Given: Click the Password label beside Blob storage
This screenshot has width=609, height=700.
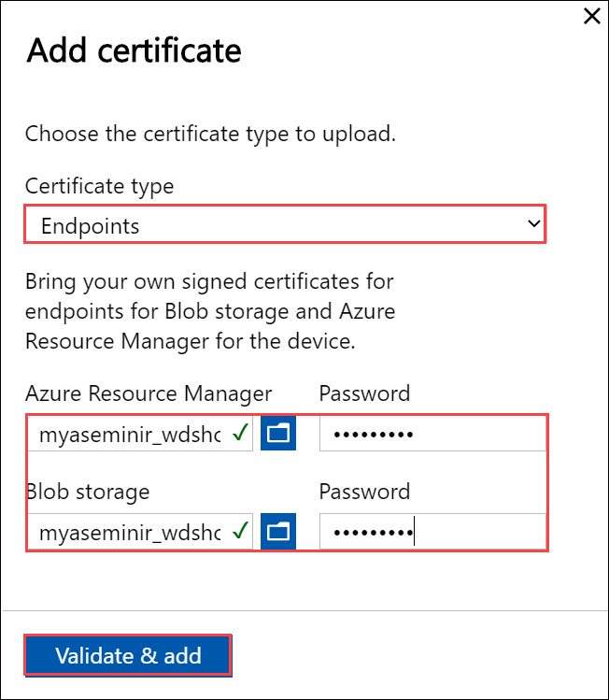Looking at the screenshot, I should (x=364, y=492).
